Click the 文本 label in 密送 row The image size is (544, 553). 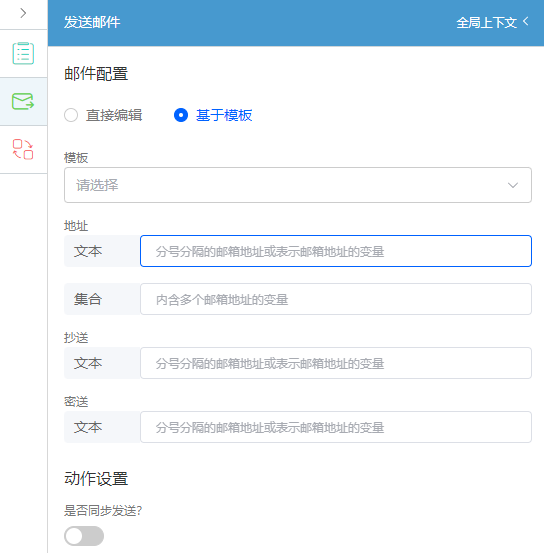(88, 427)
